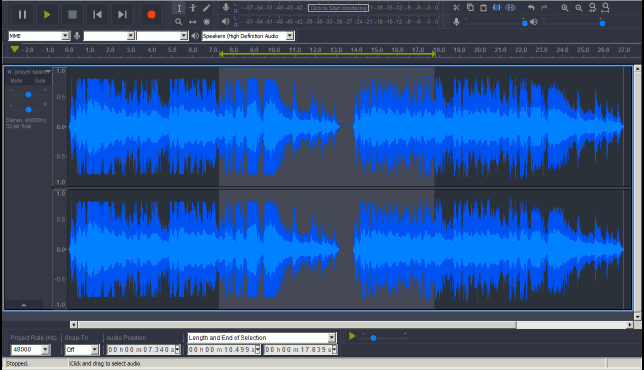
Task: Click the red Record button
Action: pyautogui.click(x=151, y=15)
